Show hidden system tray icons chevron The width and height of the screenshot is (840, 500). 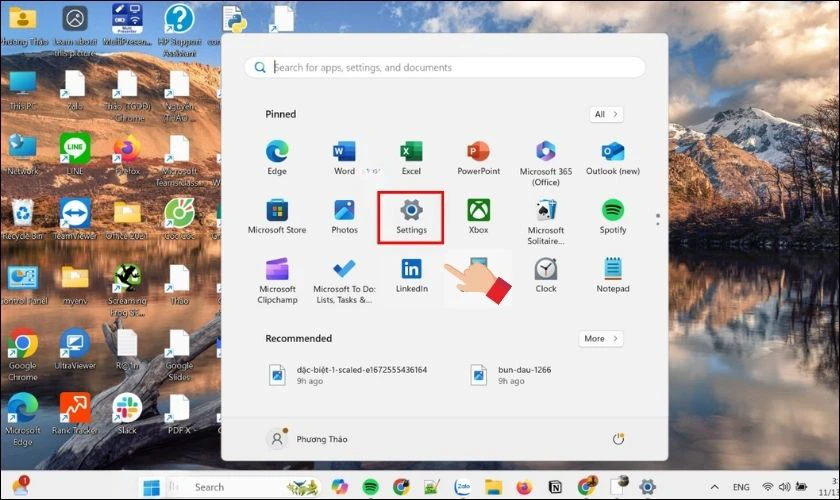pos(715,487)
